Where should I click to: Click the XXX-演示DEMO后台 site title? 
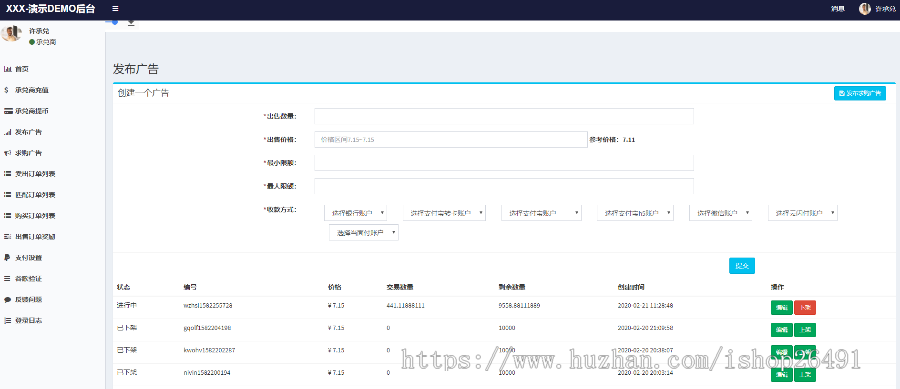51,9
